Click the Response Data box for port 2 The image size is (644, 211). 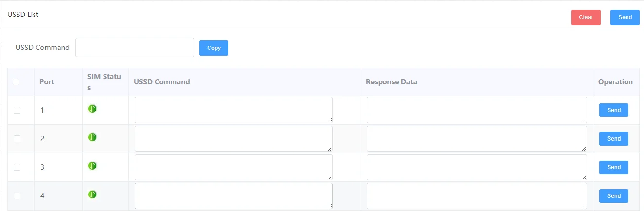click(x=476, y=139)
